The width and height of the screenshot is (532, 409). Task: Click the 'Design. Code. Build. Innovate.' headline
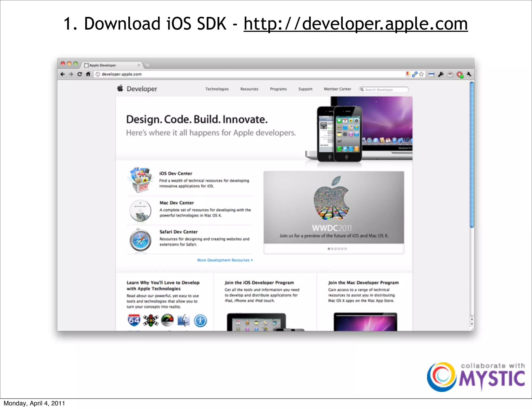point(197,120)
